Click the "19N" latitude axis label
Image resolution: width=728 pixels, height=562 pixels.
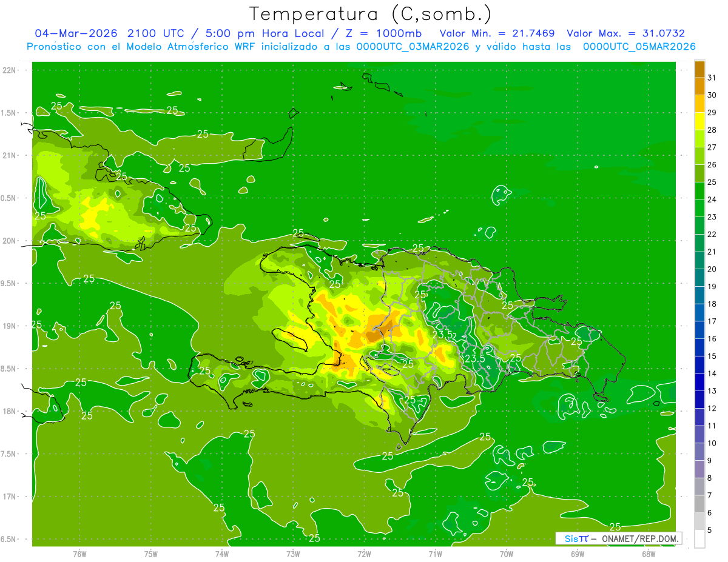[9, 326]
